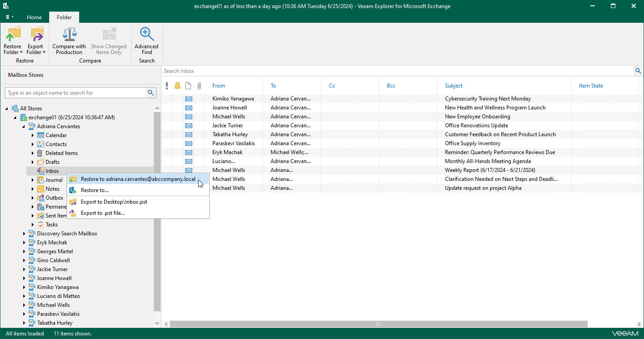Sort messages by the bell flag column
644x339 pixels.
pos(177,86)
